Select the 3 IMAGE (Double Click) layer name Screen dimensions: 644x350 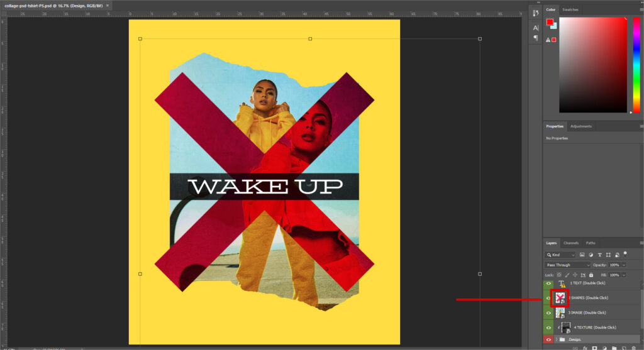pyautogui.click(x=587, y=313)
